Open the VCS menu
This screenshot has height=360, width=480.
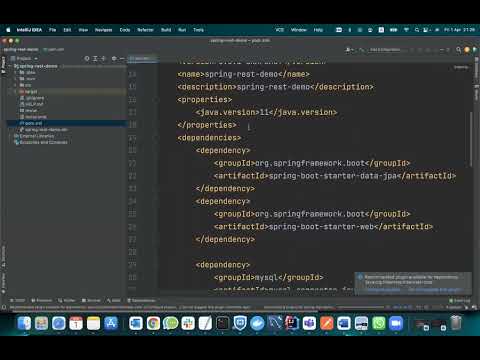pyautogui.click(x=279, y=30)
